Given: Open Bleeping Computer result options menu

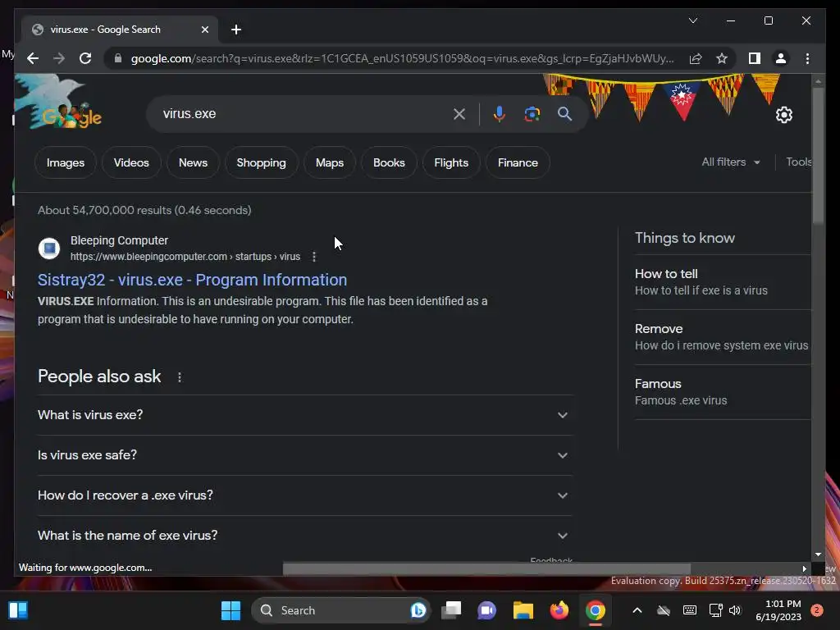Looking at the screenshot, I should pyautogui.click(x=314, y=257).
